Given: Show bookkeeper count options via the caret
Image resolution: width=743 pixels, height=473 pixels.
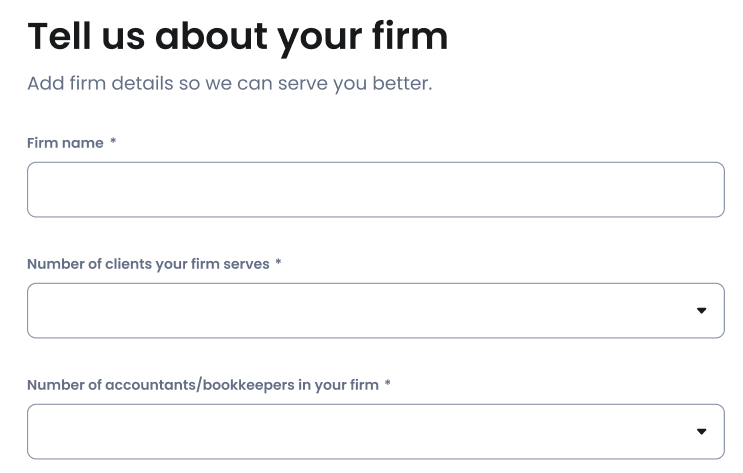Looking at the screenshot, I should tap(701, 432).
